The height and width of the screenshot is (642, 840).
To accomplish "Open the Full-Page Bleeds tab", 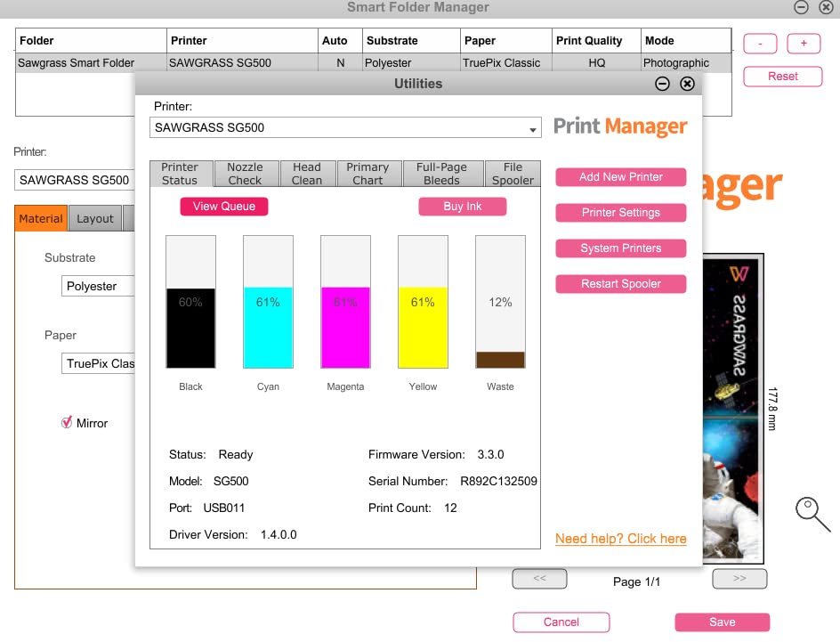I will [x=442, y=174].
